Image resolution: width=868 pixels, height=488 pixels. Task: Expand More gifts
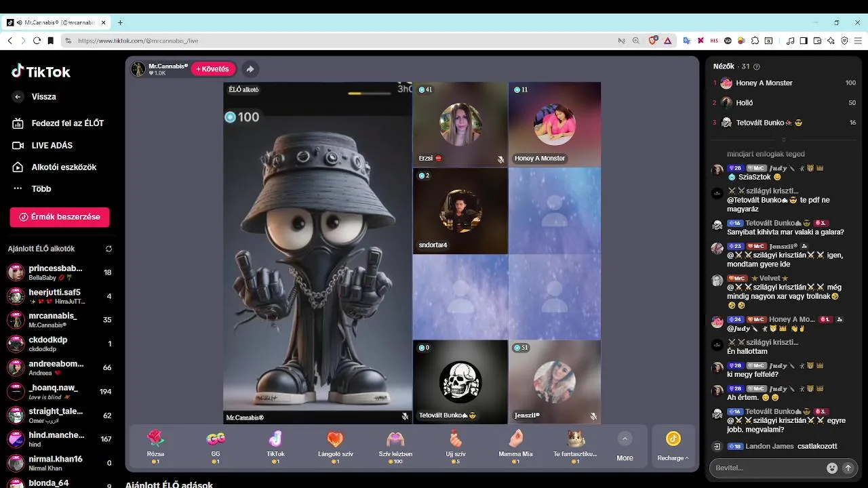click(x=625, y=447)
